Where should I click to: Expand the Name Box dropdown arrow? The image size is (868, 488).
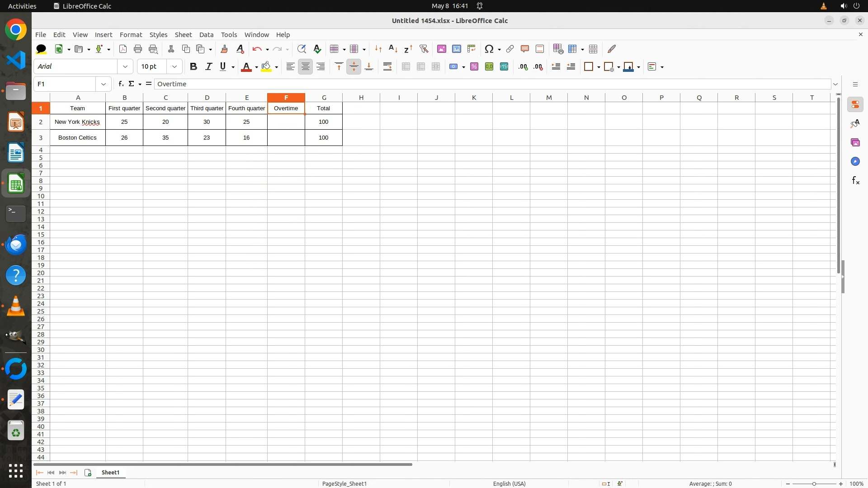tap(104, 84)
